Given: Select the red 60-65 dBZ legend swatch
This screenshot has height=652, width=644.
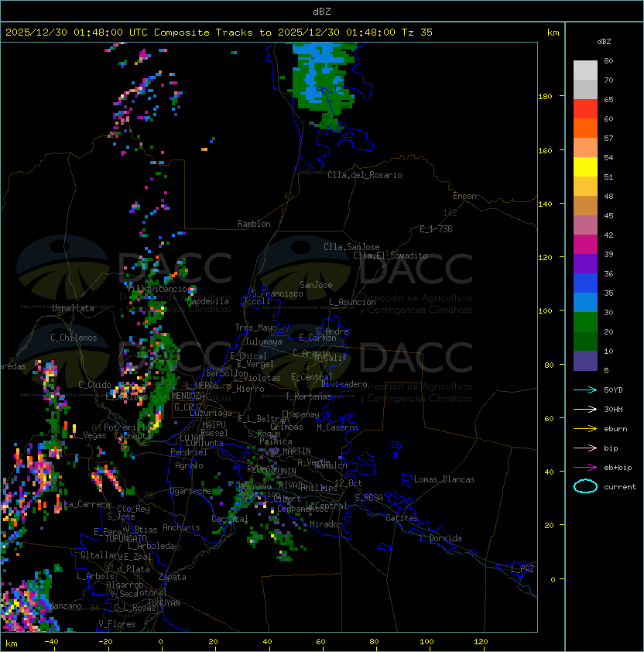Looking at the screenshot, I should click(x=585, y=109).
